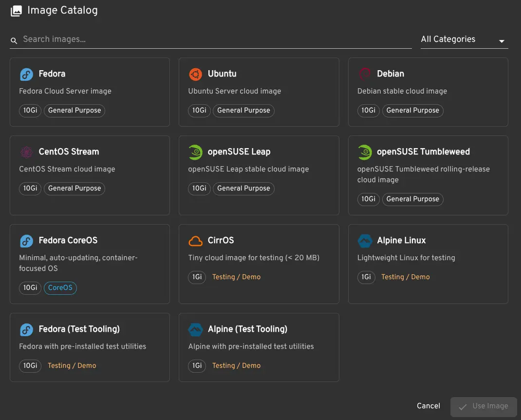Click Testing / Demo on Alpine (Test Tooling)
The height and width of the screenshot is (420, 521).
[x=236, y=366]
